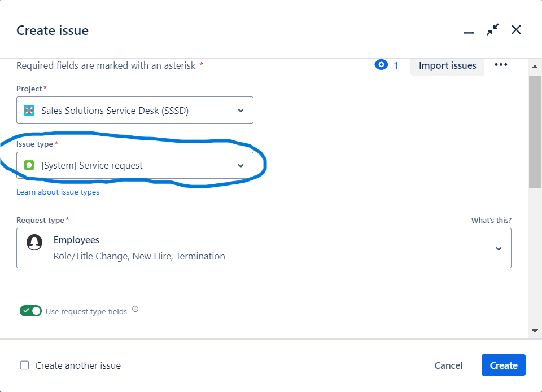
Task: Click the blue Create button
Action: pyautogui.click(x=503, y=365)
